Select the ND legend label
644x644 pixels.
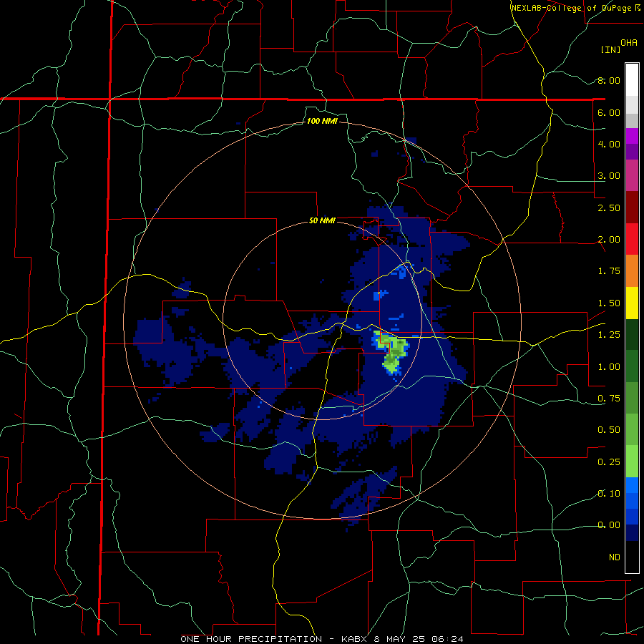pos(615,557)
